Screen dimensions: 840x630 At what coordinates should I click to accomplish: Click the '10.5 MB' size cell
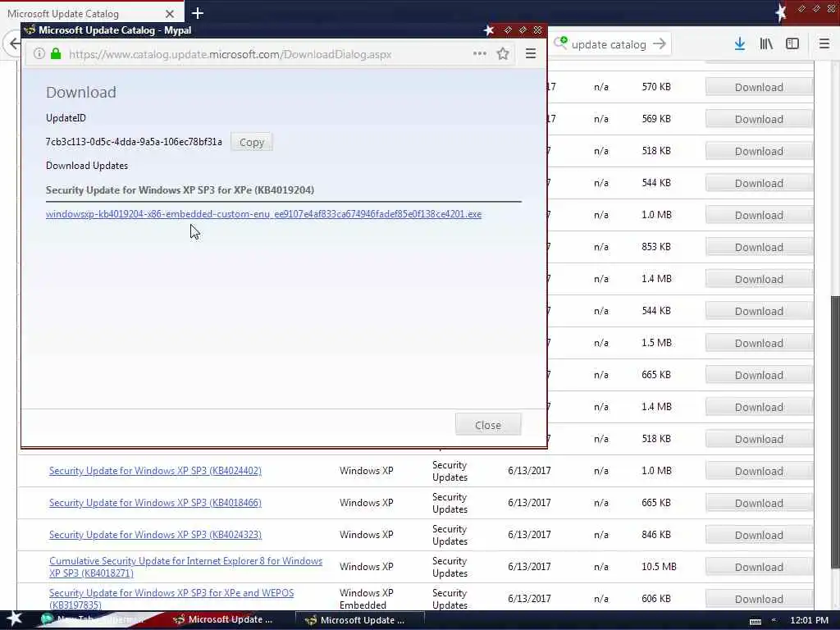coord(659,567)
